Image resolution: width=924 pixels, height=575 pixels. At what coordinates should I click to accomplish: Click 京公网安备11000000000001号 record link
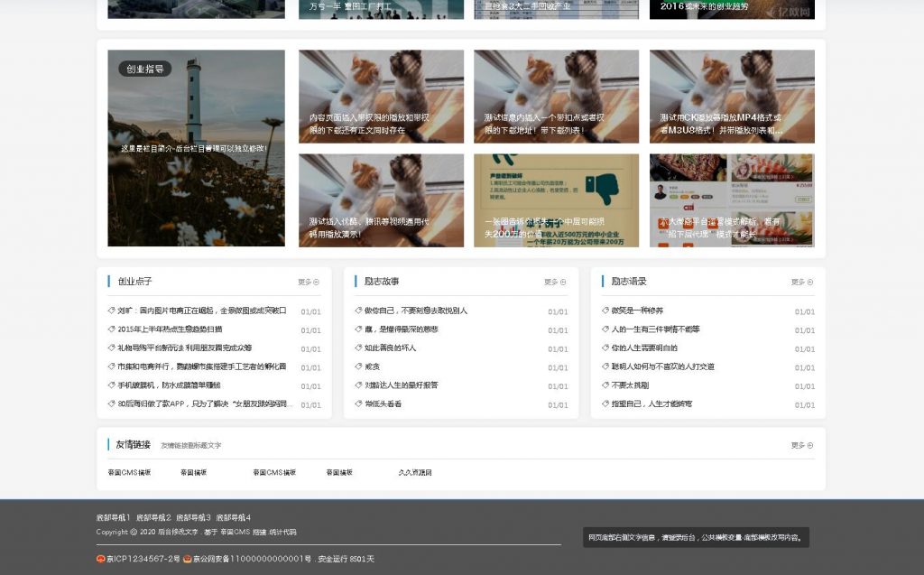(253, 559)
